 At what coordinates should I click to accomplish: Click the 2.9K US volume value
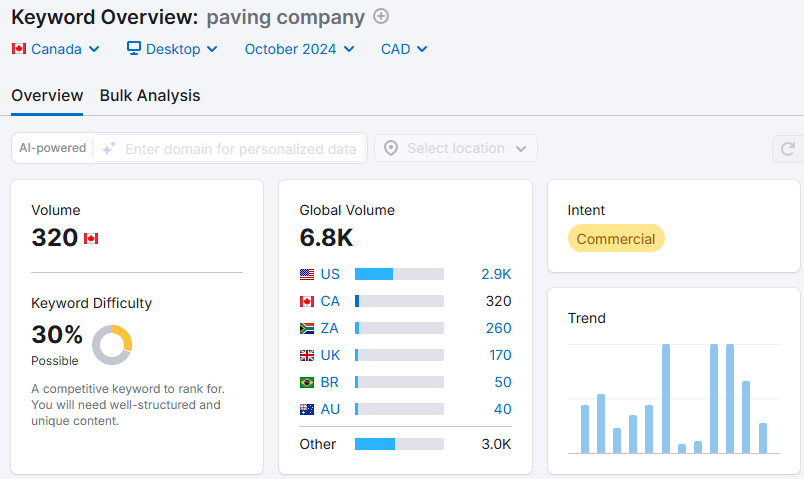(496, 274)
